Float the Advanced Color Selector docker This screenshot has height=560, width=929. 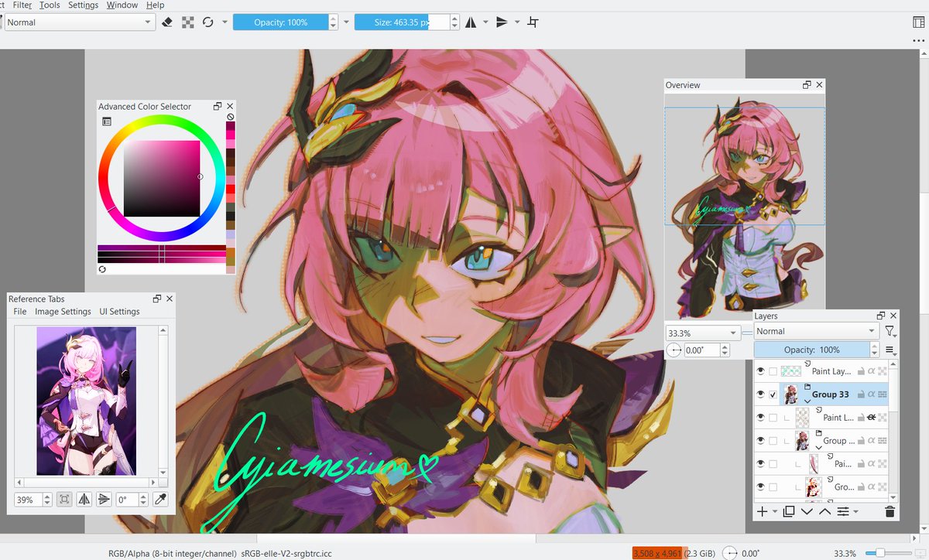point(218,106)
